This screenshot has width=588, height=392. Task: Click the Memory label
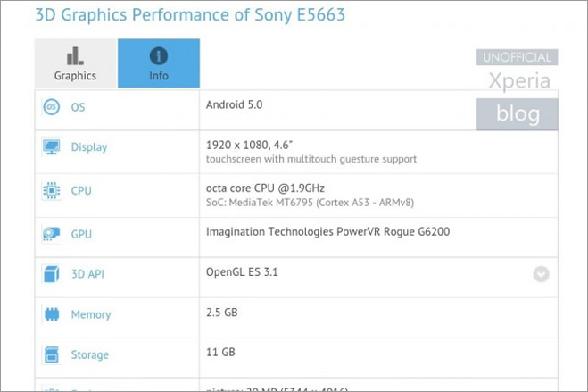91,314
